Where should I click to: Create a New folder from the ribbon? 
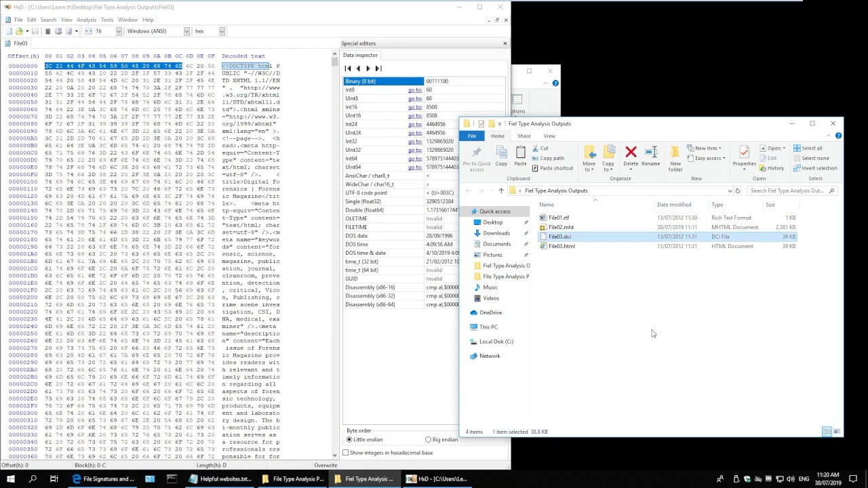(675, 157)
